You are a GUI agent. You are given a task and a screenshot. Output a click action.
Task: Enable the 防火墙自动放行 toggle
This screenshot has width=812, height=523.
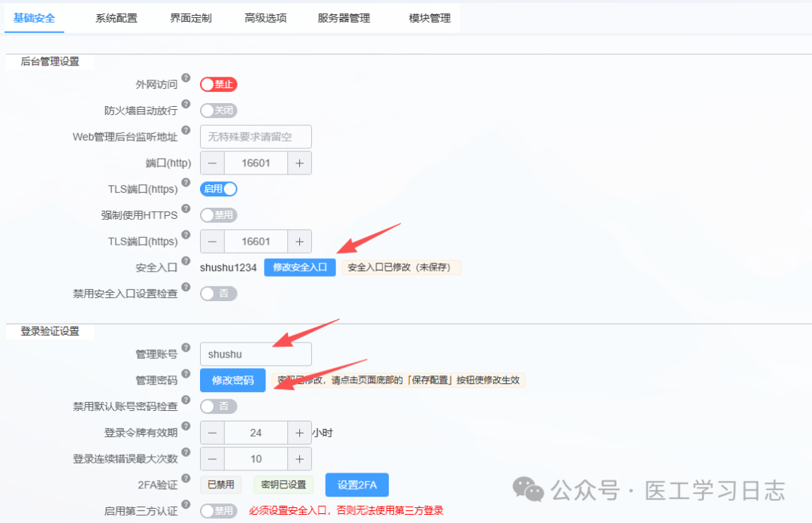[219, 110]
